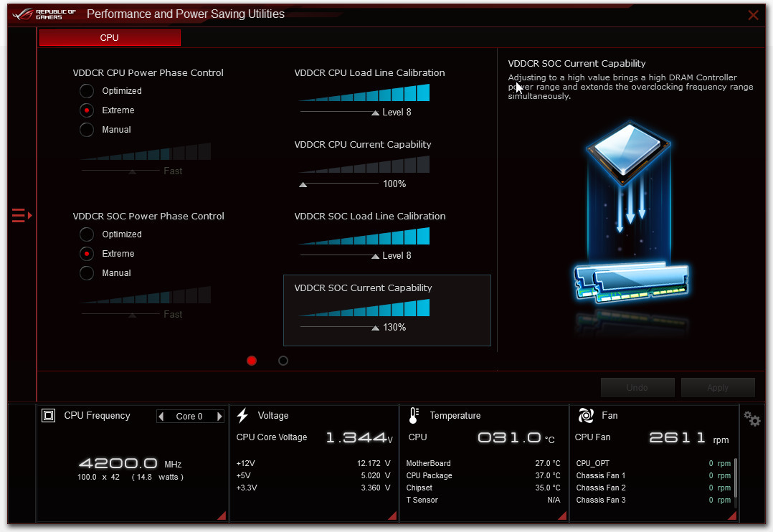Click the 100.0 x 42 multiplier text
Image resolution: width=773 pixels, height=532 pixels.
pyautogui.click(x=99, y=478)
